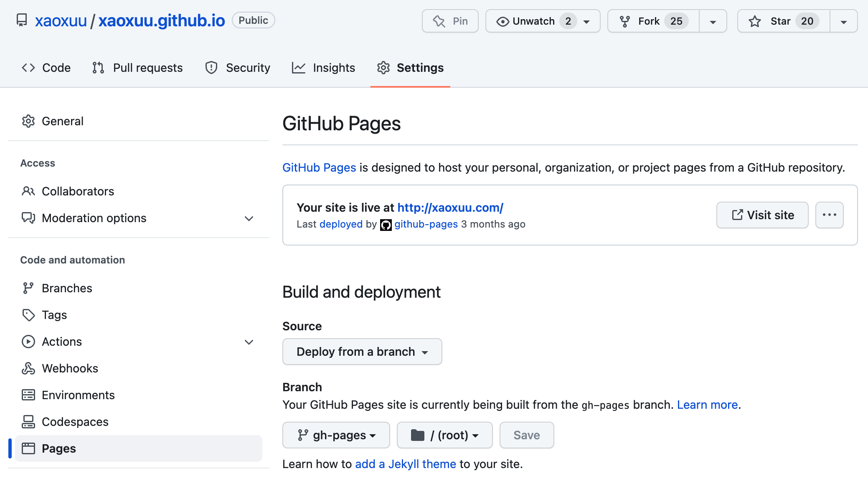Click the Tags label icon

(28, 315)
